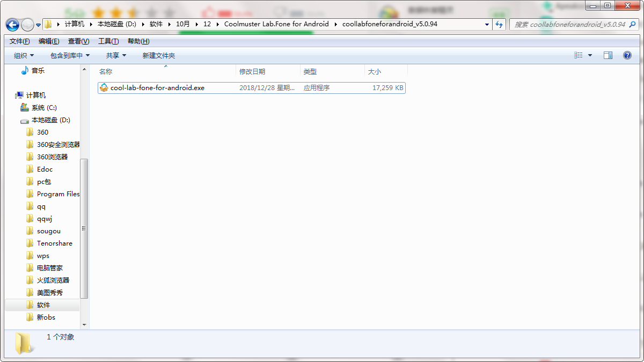Open the pc包 folder

pos(44,181)
